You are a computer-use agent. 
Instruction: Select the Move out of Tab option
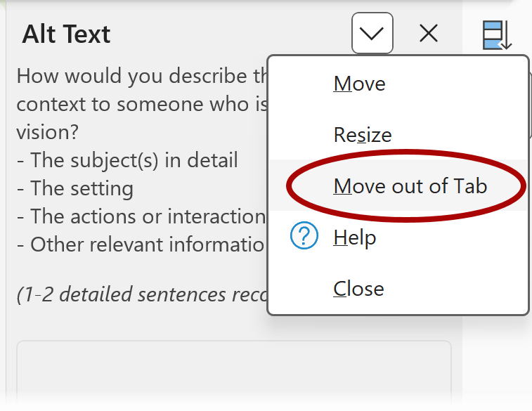coord(410,186)
